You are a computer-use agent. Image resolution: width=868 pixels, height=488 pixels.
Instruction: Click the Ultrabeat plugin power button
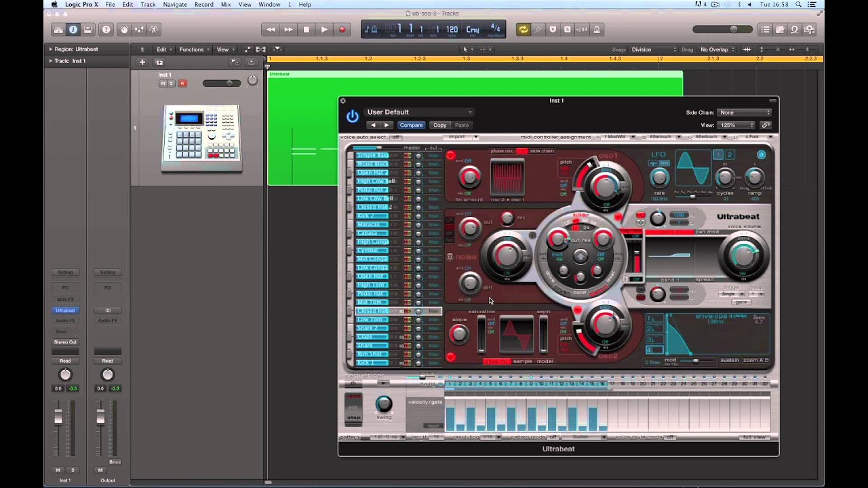(353, 117)
